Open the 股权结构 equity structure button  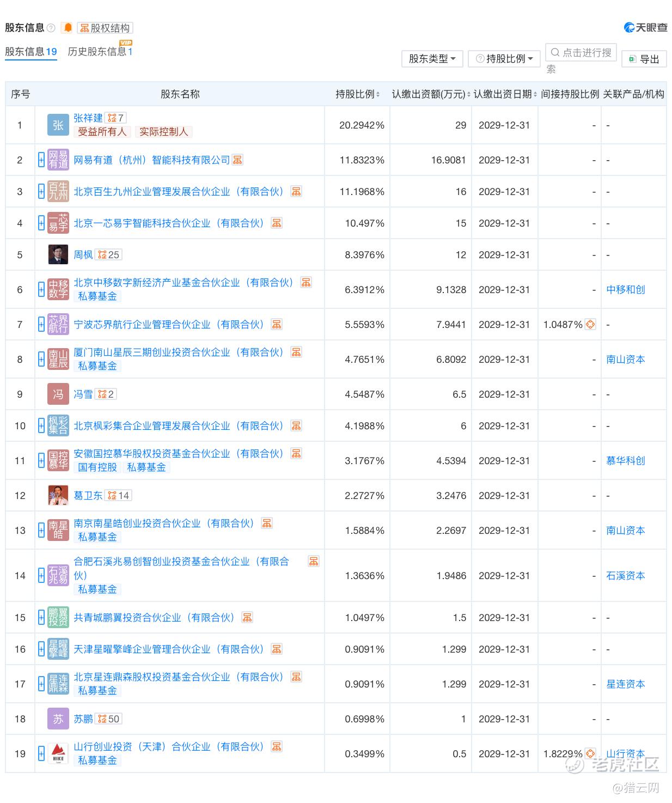pos(105,28)
